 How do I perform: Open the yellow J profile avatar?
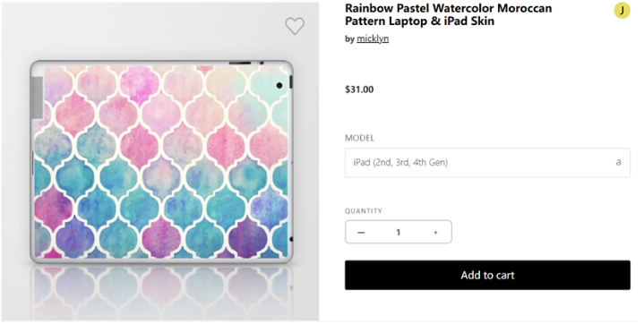622,11
